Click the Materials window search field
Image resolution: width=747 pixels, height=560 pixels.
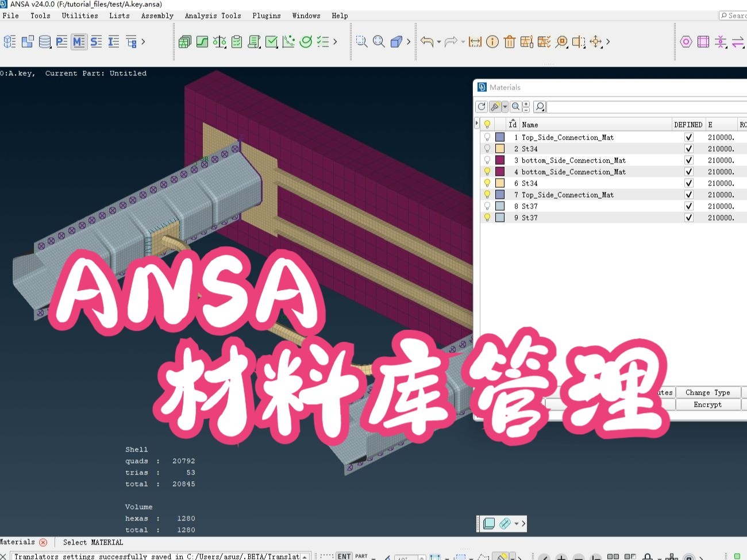(x=646, y=107)
